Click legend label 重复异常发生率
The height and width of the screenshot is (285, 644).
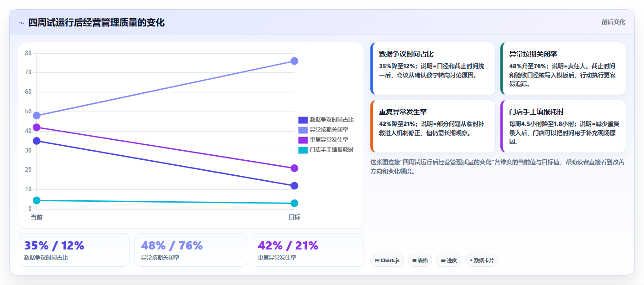[x=329, y=140]
